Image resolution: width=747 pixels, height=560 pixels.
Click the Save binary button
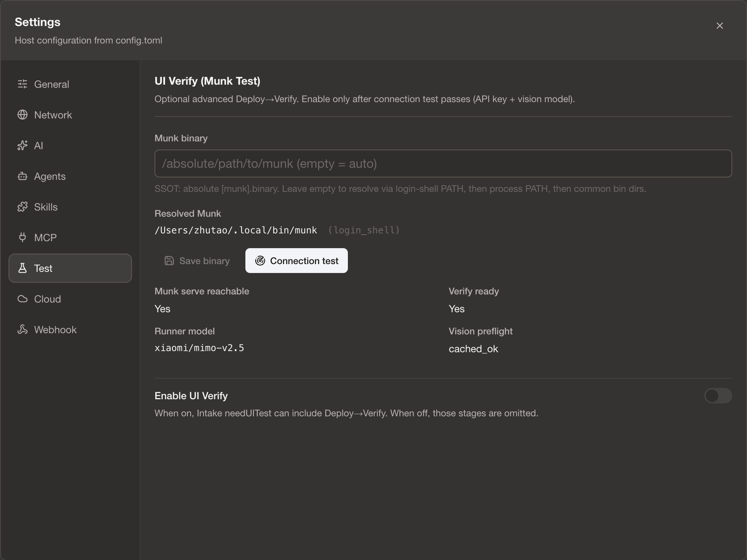(x=197, y=261)
